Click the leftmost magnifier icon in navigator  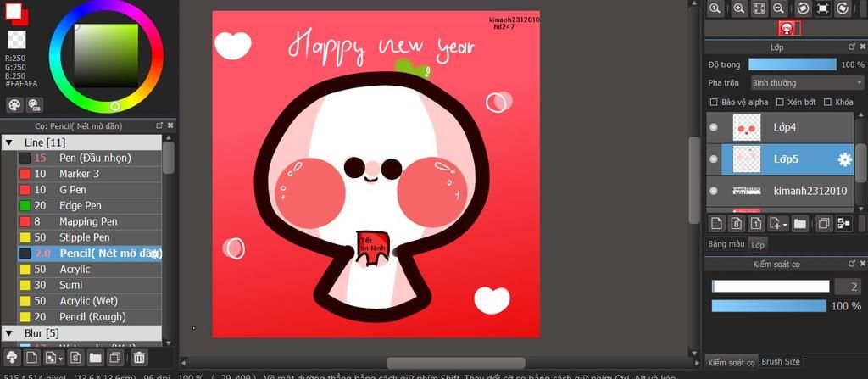715,8
